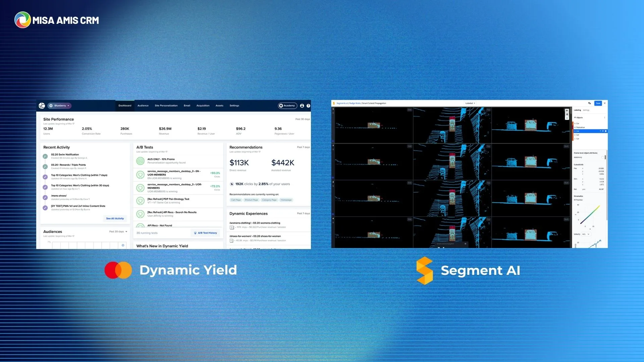Click the Product Page recommendation tag

251,200
